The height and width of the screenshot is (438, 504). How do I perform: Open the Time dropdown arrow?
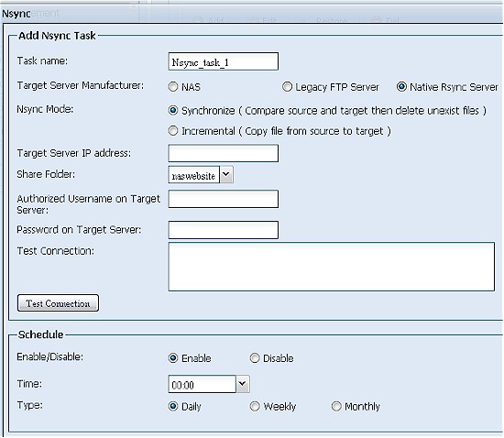(243, 384)
